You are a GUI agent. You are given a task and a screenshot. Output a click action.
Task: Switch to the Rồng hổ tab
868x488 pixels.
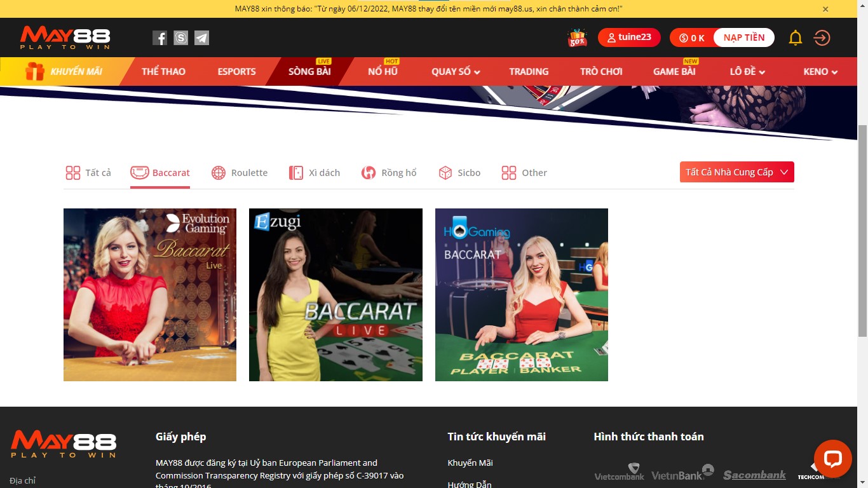(x=389, y=173)
